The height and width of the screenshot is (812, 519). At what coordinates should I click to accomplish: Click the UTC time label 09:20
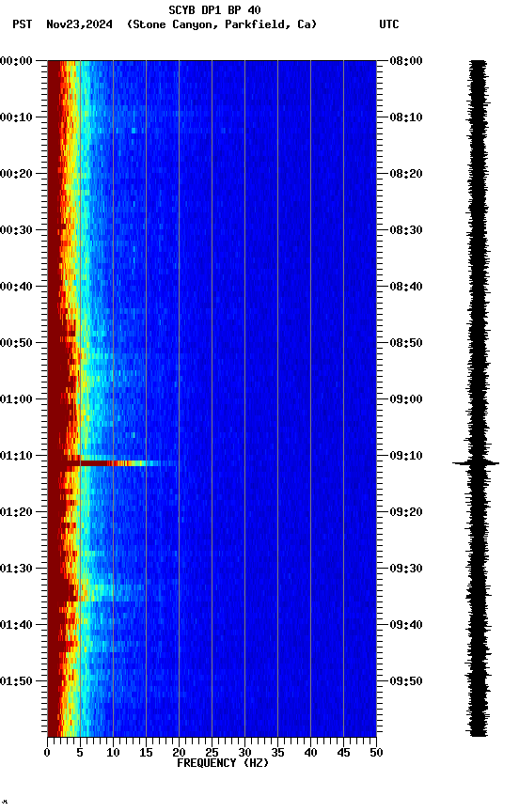pyautogui.click(x=406, y=513)
